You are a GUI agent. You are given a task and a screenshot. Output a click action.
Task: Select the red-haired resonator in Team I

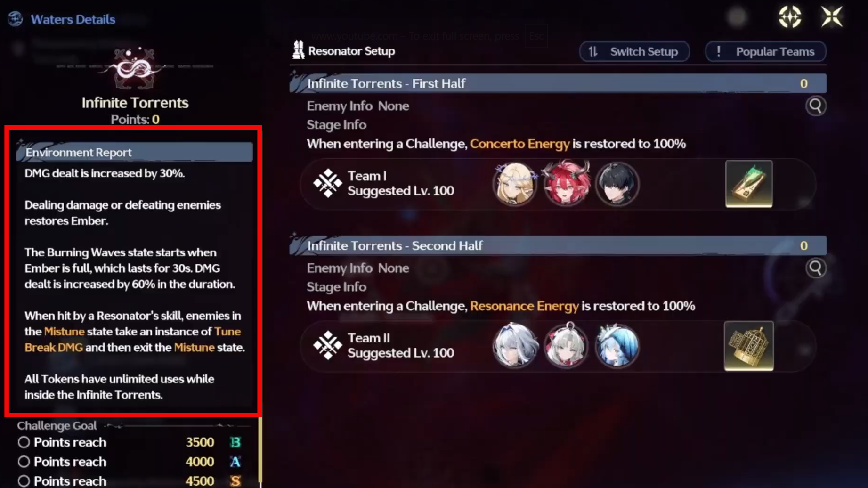[566, 184]
